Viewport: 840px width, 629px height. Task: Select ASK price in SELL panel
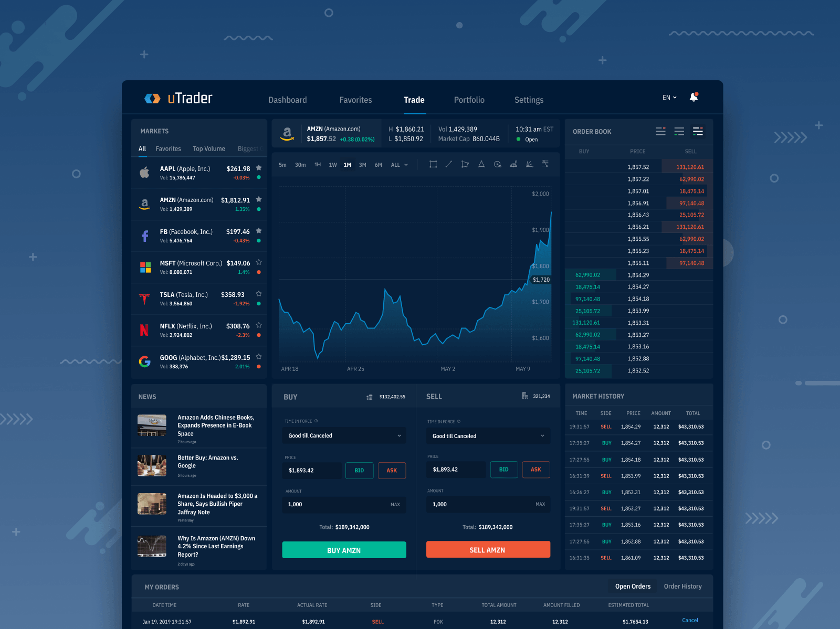pos(536,470)
